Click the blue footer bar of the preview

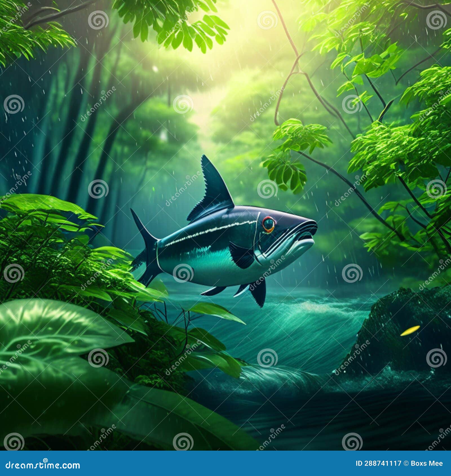pyautogui.click(x=225, y=464)
